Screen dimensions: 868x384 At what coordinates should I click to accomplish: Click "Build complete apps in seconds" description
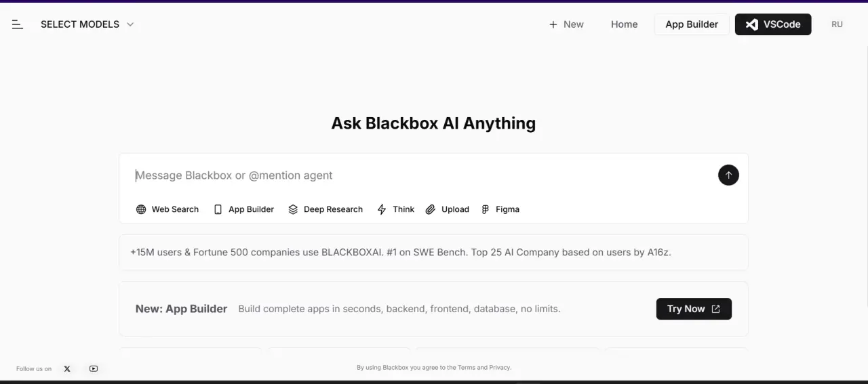pos(399,309)
